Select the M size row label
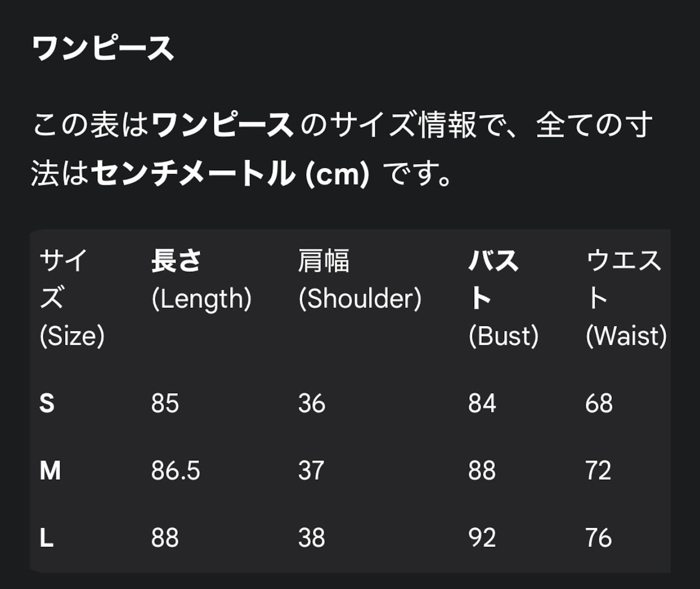Screen dimensions: 700x589 pyautogui.click(x=50, y=470)
